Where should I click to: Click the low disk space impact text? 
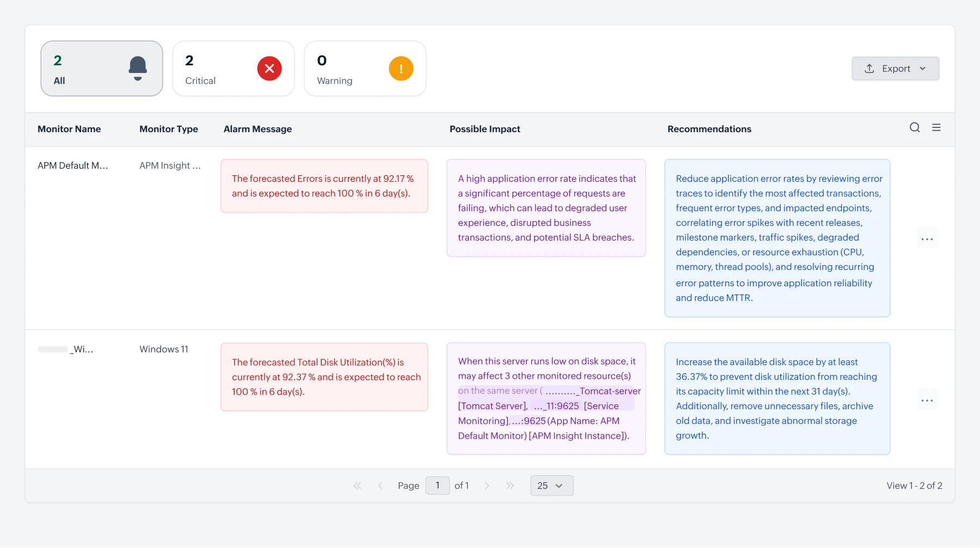(x=546, y=398)
